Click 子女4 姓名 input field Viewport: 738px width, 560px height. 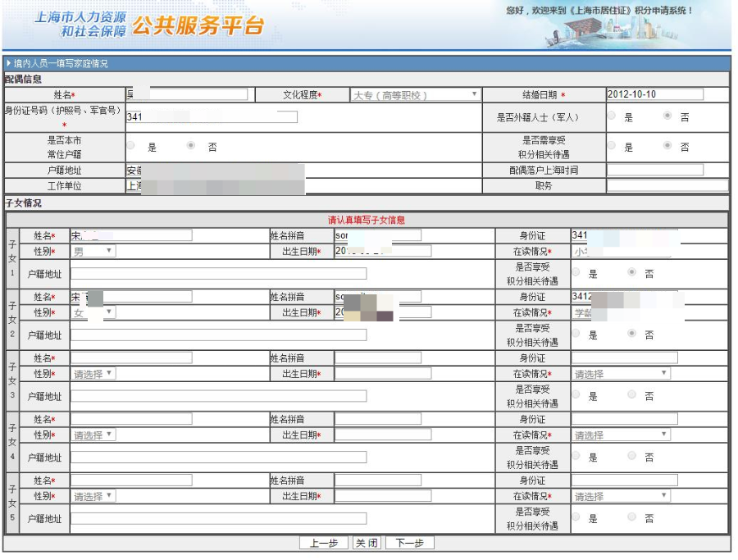click(131, 419)
